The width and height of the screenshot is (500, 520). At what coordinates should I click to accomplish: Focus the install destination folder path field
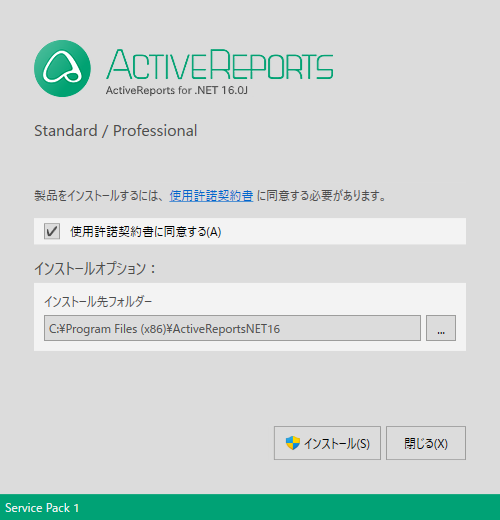232,328
